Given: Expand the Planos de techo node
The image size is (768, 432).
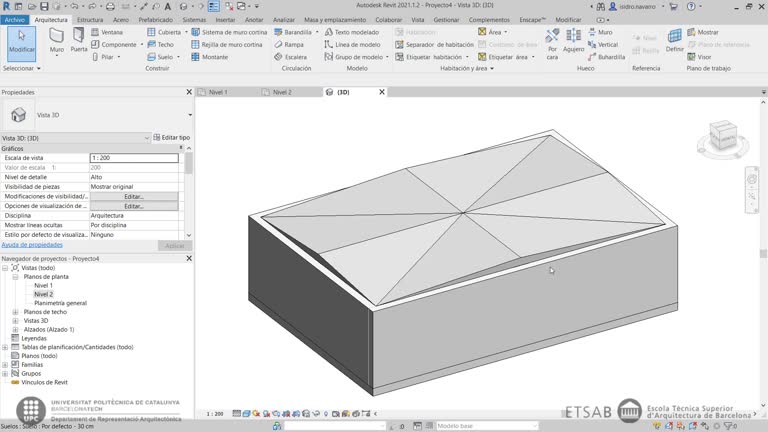Looking at the screenshot, I should click(15, 312).
